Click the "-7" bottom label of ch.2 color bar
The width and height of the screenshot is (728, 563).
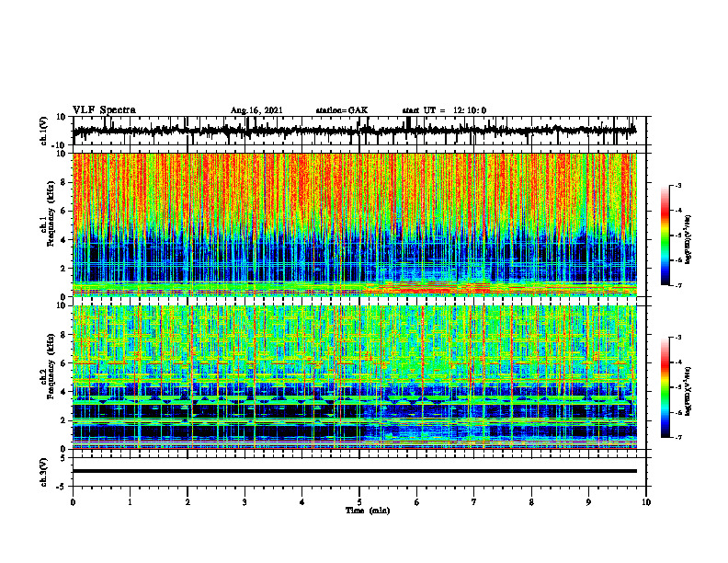(x=678, y=437)
